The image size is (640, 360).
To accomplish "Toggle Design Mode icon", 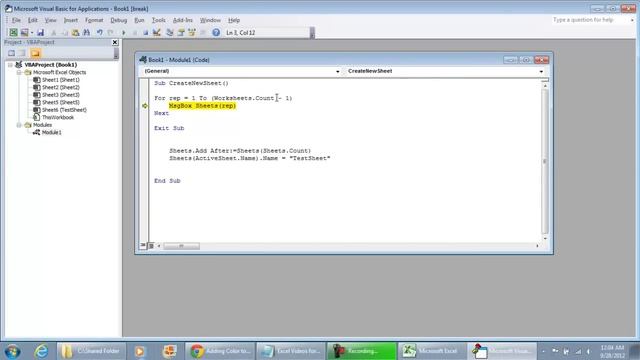I will [157, 33].
